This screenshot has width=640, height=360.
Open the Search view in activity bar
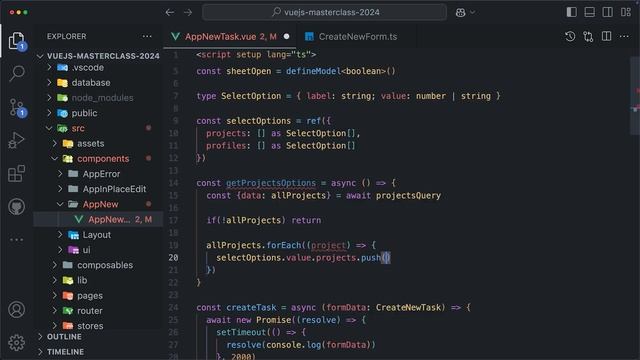coord(17,73)
